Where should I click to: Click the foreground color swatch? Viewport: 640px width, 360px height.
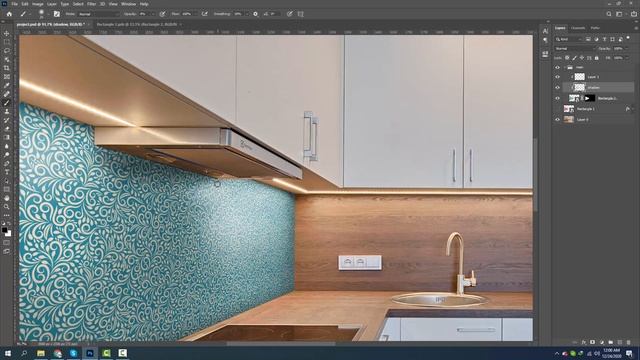(4, 230)
